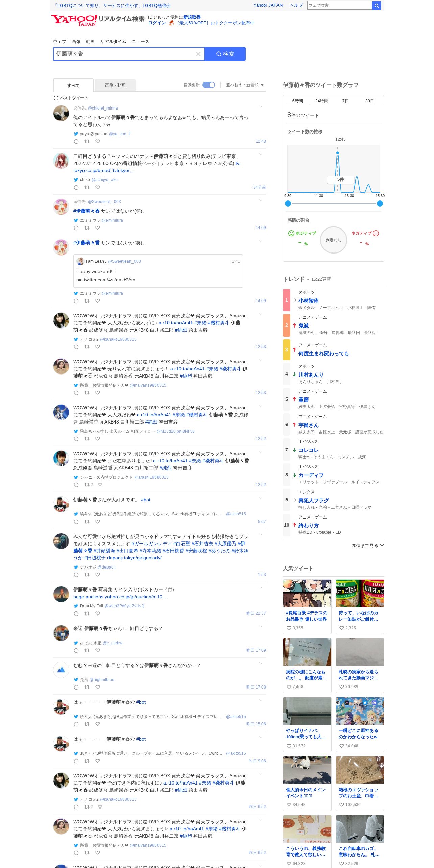
Task: Like popular tweet with 3,355 likes
Action: click(x=289, y=628)
